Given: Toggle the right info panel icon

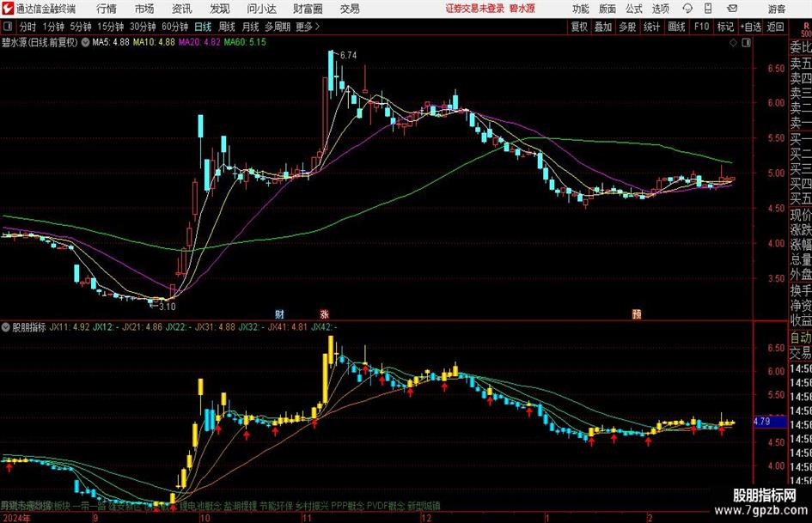Looking at the screenshot, I should coord(746,43).
